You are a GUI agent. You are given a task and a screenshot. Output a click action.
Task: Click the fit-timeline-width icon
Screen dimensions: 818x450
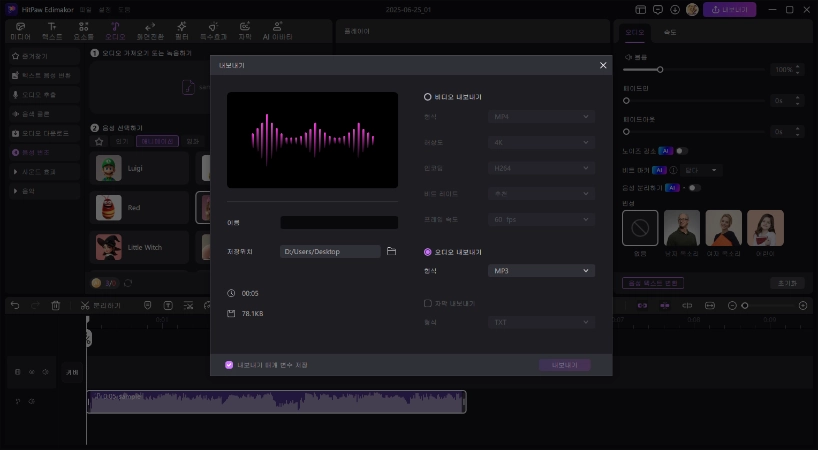pyautogui.click(x=709, y=306)
